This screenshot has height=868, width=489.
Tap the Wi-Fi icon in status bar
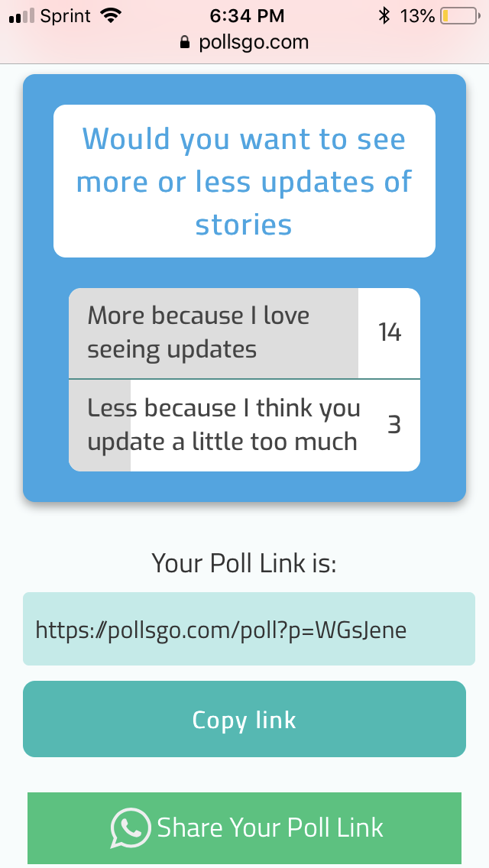[x=112, y=16]
